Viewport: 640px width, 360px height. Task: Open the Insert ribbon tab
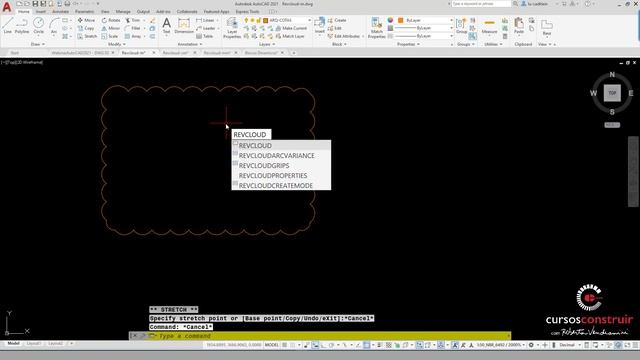pyautogui.click(x=41, y=11)
